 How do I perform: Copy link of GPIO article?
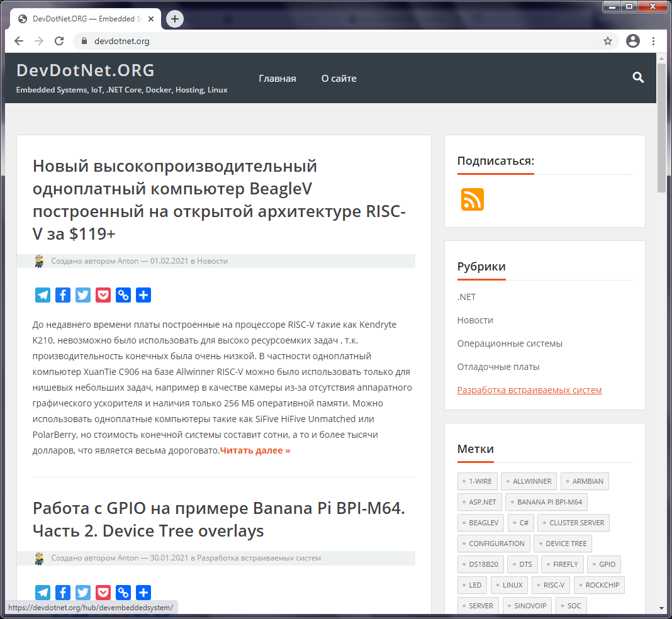pos(123,593)
